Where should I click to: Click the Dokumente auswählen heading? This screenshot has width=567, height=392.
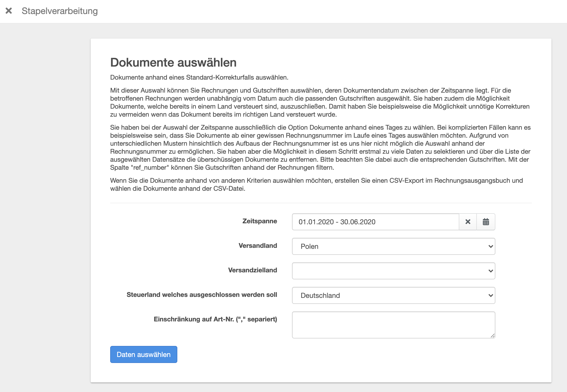pos(173,62)
